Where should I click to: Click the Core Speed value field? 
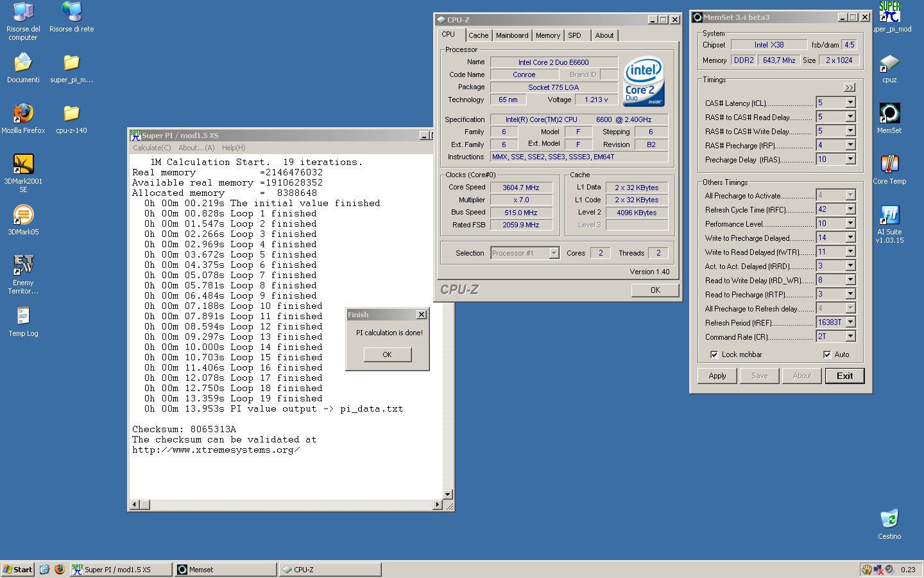click(521, 188)
